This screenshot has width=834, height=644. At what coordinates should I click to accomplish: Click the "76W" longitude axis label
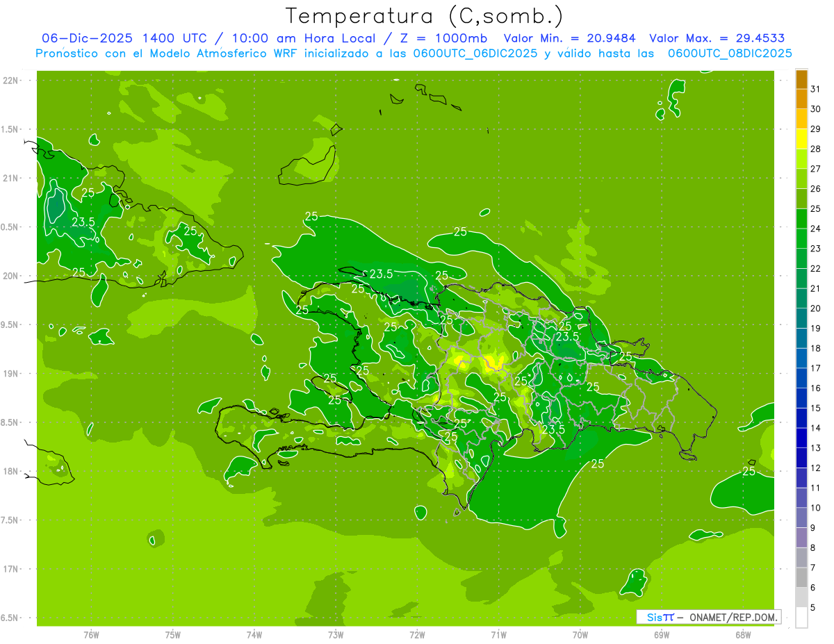pyautogui.click(x=91, y=635)
